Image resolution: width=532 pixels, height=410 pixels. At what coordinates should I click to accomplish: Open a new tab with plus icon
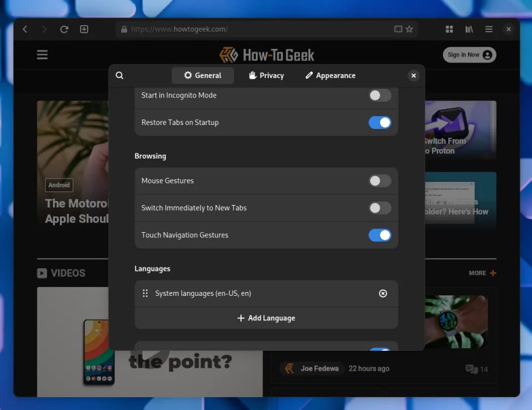click(84, 29)
